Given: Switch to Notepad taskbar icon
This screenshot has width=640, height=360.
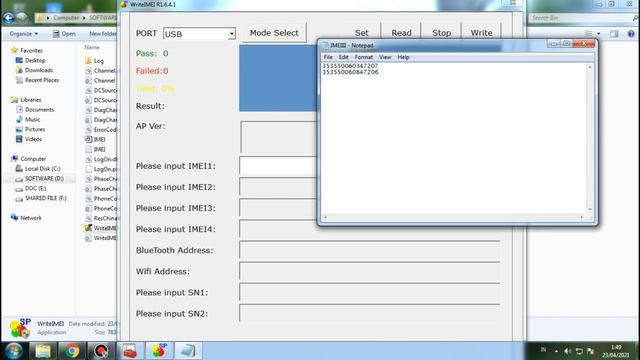Looking at the screenshot, I should (x=188, y=351).
